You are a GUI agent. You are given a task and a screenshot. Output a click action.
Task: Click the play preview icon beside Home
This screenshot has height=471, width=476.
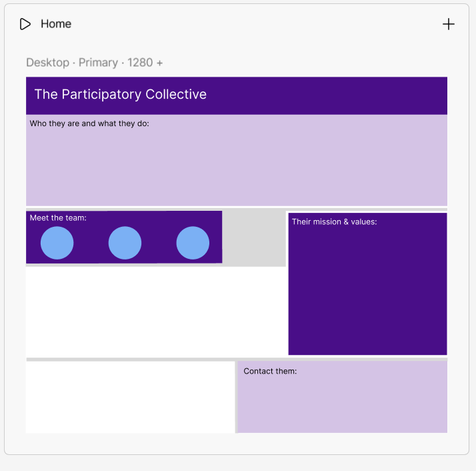click(x=25, y=24)
